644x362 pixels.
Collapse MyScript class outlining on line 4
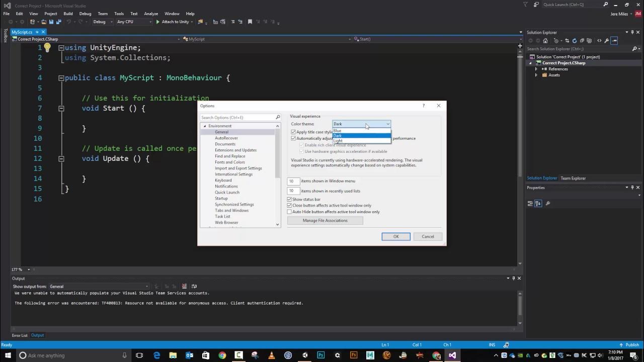61,78
